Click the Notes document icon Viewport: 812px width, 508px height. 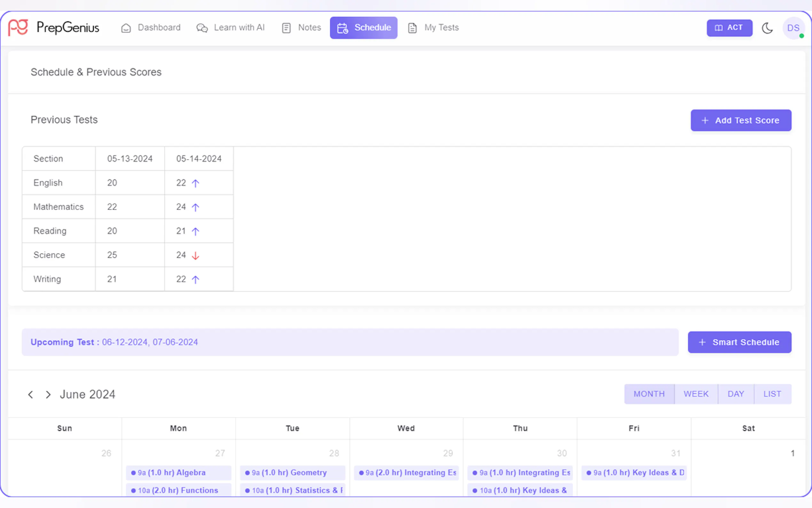click(x=286, y=28)
